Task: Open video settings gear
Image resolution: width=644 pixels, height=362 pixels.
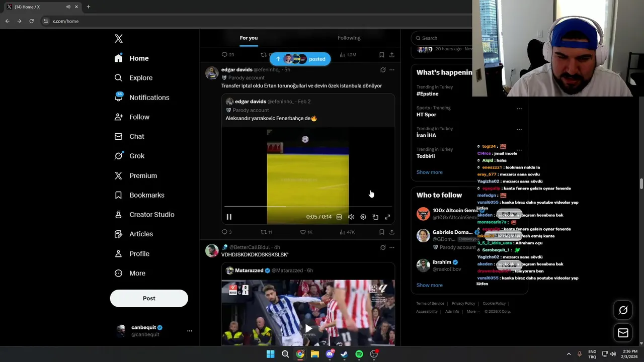Action: click(363, 217)
